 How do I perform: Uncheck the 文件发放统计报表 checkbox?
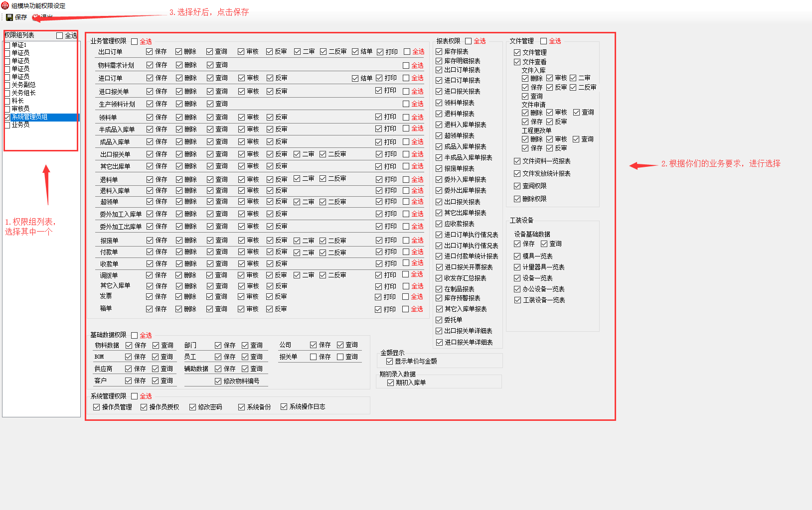click(517, 173)
